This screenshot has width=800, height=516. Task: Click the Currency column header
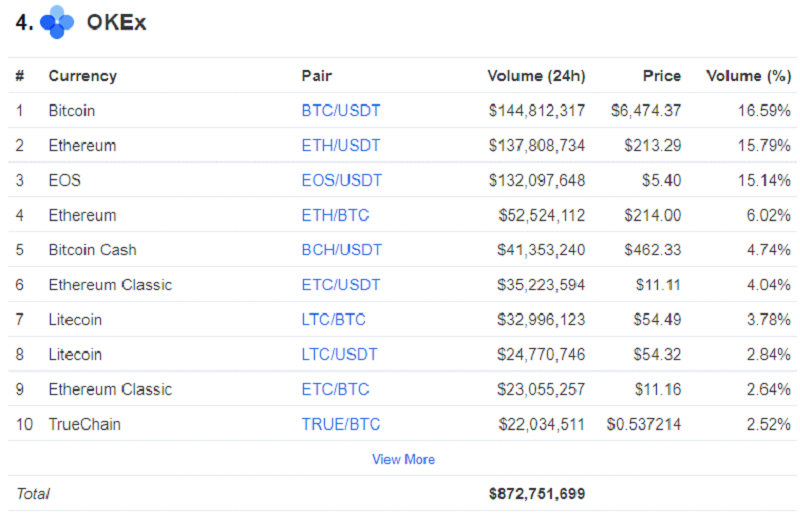click(x=83, y=76)
